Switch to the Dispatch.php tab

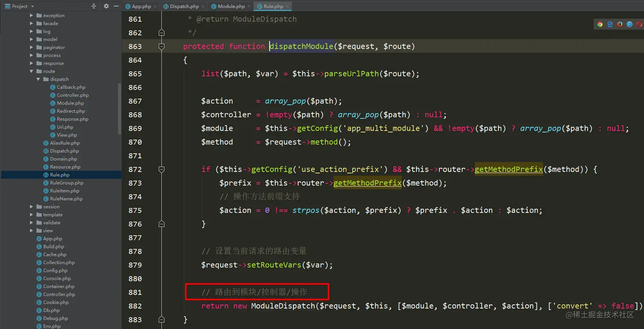coord(184,6)
